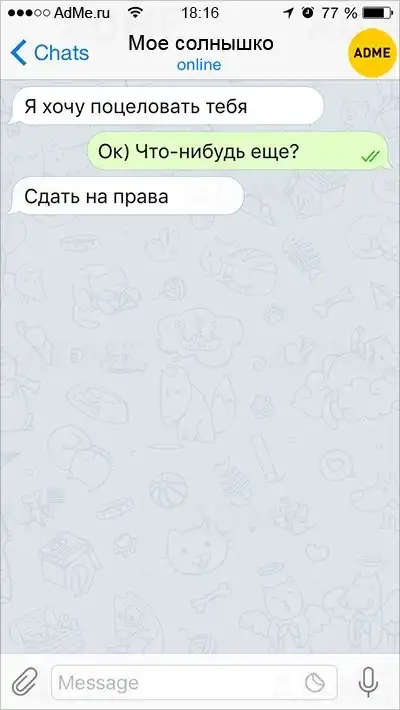Tap the signal strength dots
This screenshot has height=710, width=400.
[x=28, y=13]
